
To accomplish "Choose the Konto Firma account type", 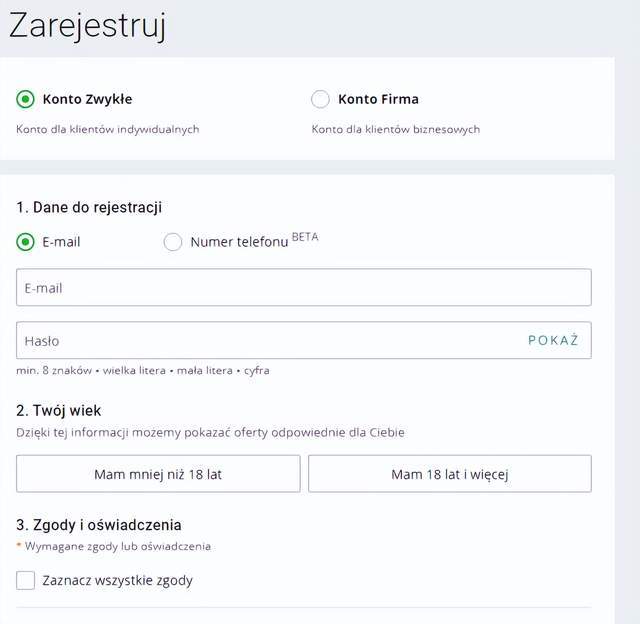I will pyautogui.click(x=320, y=99).
